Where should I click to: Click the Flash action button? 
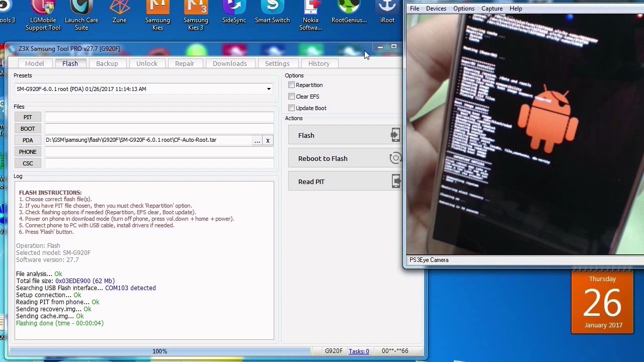(x=345, y=135)
